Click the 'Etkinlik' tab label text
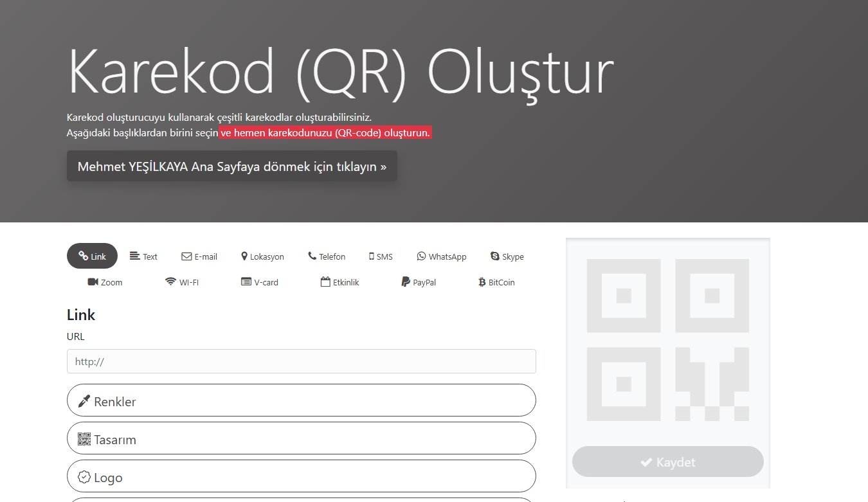The height and width of the screenshot is (502, 868). pyautogui.click(x=346, y=282)
